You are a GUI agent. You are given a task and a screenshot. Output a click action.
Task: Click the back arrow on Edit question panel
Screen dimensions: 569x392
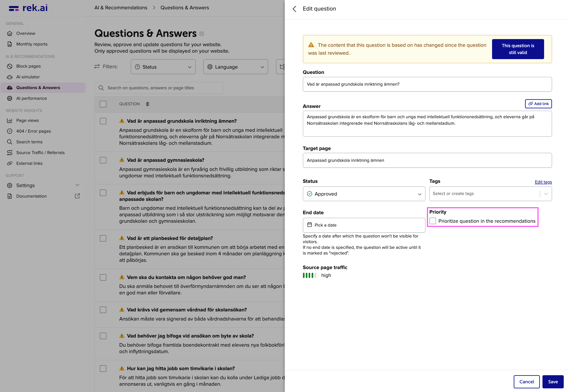pos(294,9)
